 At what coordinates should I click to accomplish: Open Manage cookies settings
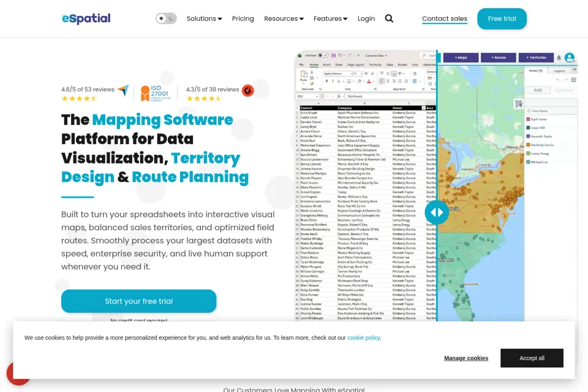point(466,358)
